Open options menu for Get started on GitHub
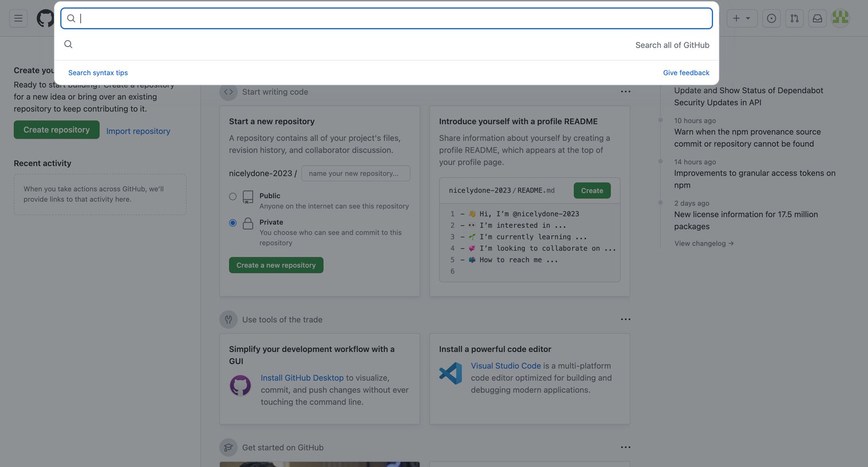This screenshot has width=868, height=467. pyautogui.click(x=626, y=447)
